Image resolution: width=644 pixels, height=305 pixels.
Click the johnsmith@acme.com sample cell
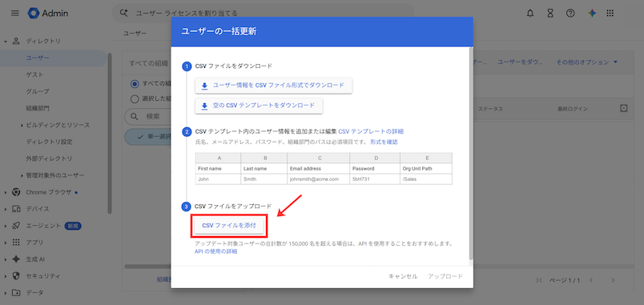pyautogui.click(x=318, y=179)
